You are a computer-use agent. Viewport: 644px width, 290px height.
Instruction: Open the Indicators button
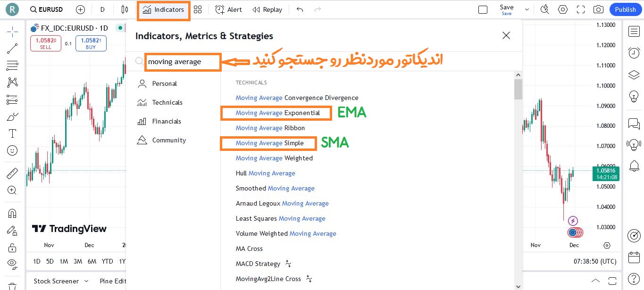point(163,9)
